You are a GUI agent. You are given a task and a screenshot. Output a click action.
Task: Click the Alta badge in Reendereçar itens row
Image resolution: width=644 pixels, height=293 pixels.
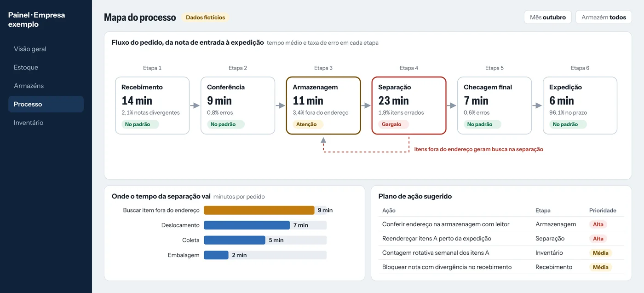(x=598, y=239)
